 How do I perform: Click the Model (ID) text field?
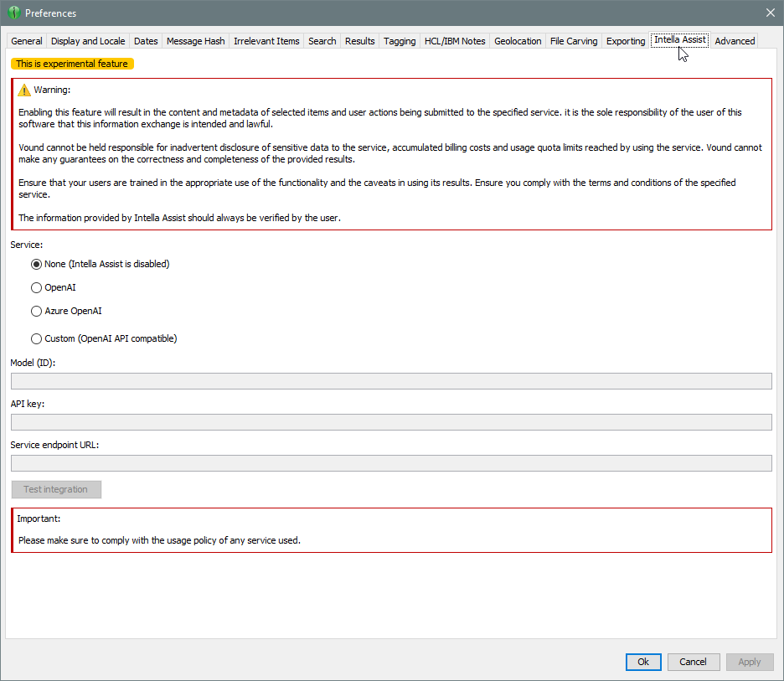tap(390, 381)
